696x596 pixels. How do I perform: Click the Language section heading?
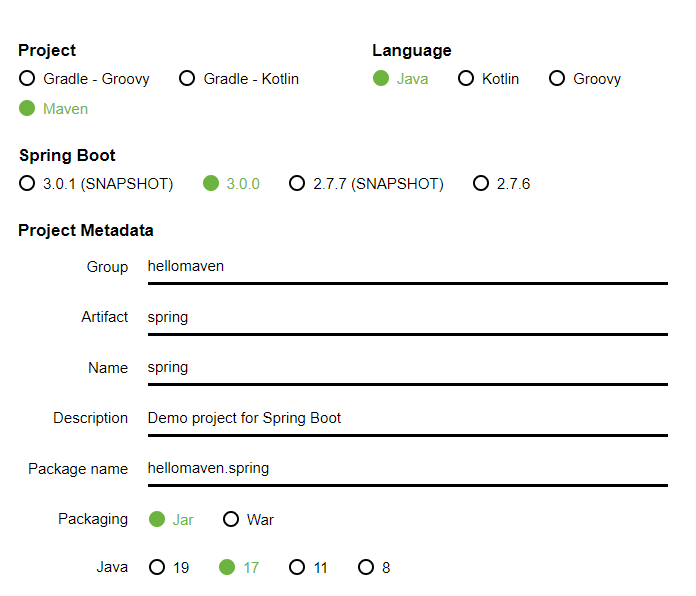pyautogui.click(x=411, y=51)
